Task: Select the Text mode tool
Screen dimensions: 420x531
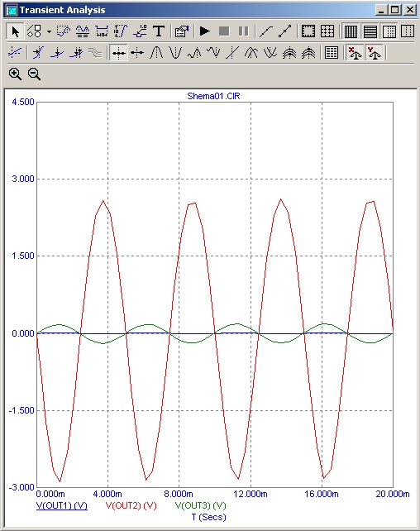Action: (159, 31)
